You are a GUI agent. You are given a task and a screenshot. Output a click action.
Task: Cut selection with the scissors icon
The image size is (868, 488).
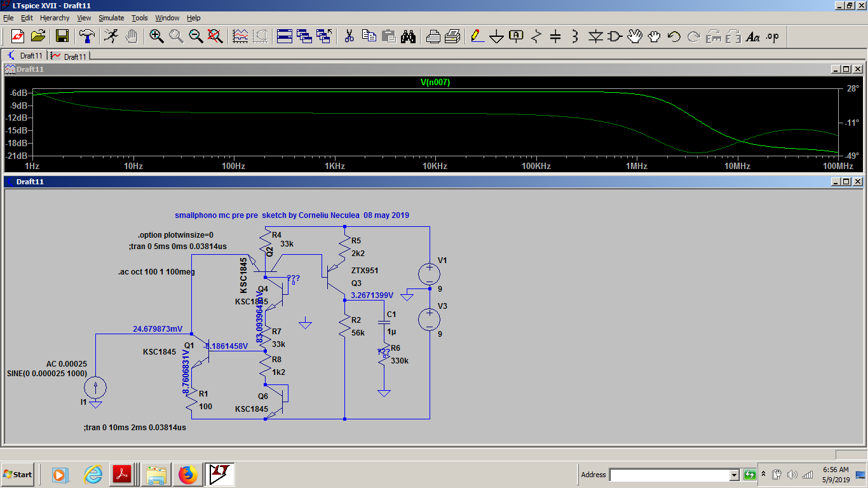[349, 36]
